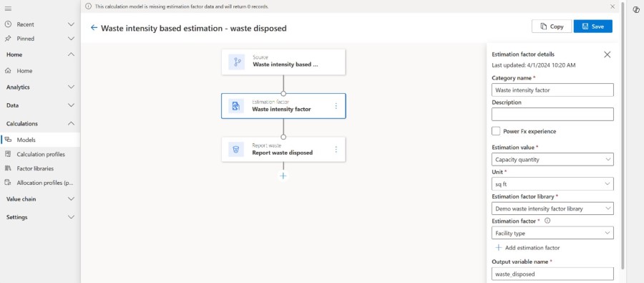Open the Estimation factor dropdown Facility type

pyautogui.click(x=552, y=233)
